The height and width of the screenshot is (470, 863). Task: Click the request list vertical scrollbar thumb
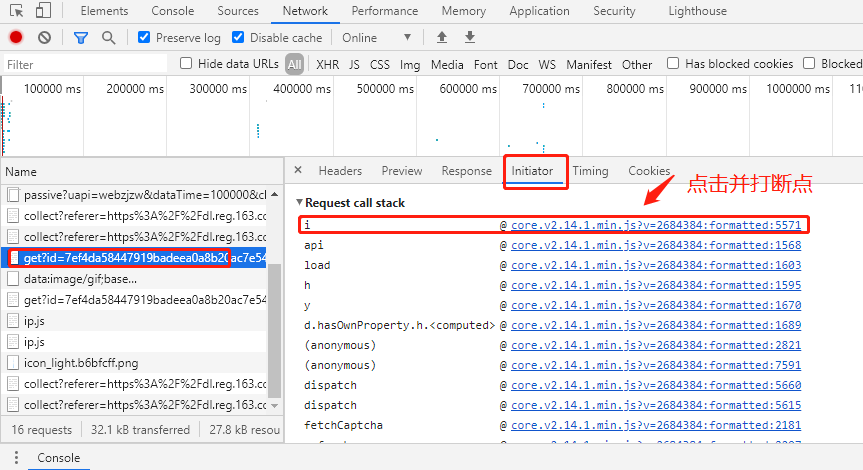[274, 330]
